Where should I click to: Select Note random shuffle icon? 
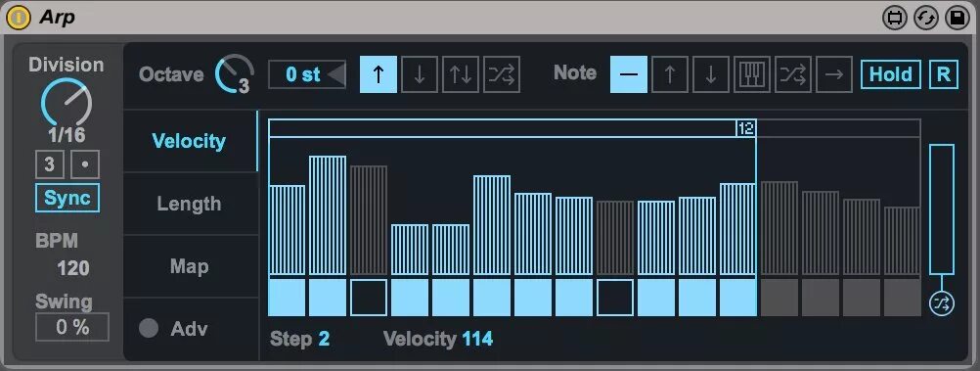(x=793, y=74)
